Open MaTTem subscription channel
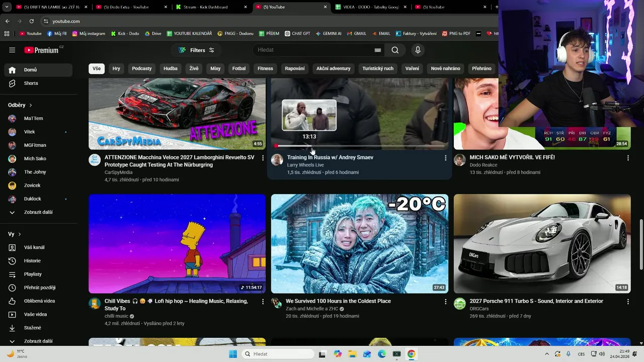644x362 pixels. click(38, 118)
